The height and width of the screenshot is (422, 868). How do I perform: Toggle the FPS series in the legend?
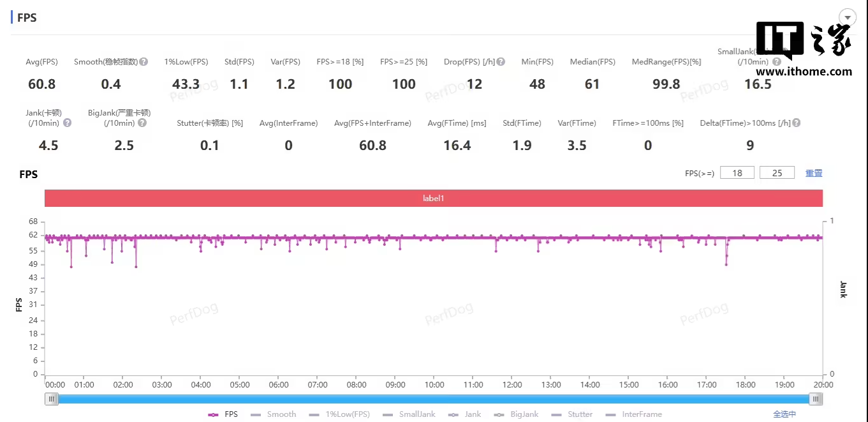(x=223, y=414)
